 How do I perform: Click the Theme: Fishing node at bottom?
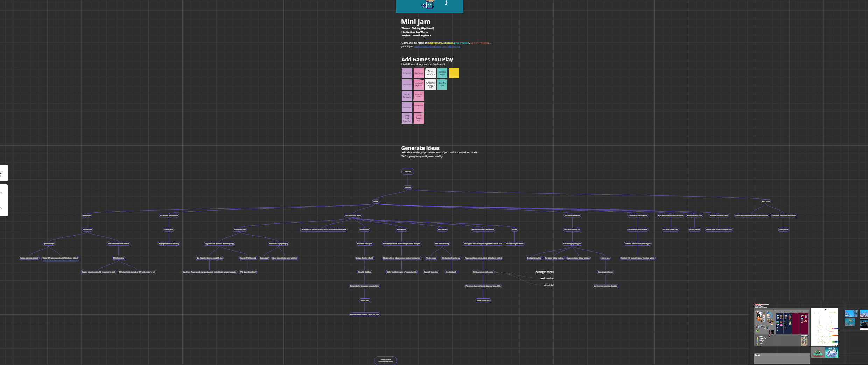386,360
